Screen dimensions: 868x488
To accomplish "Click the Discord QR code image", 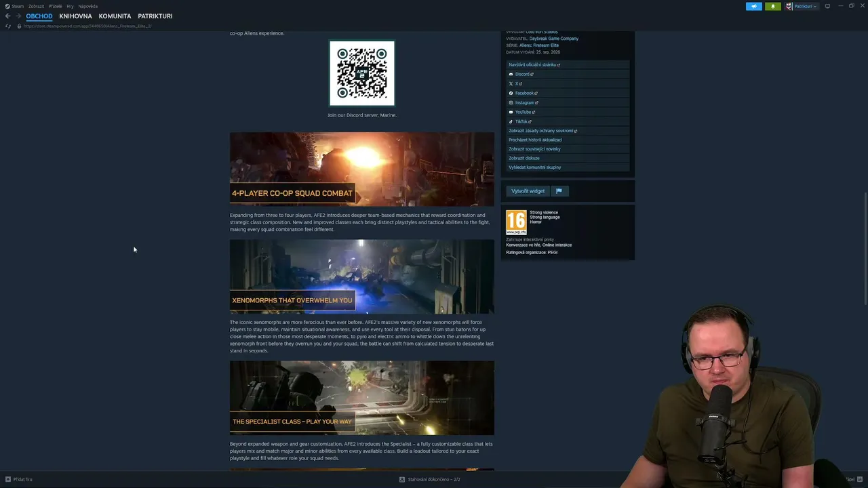I will click(x=362, y=73).
